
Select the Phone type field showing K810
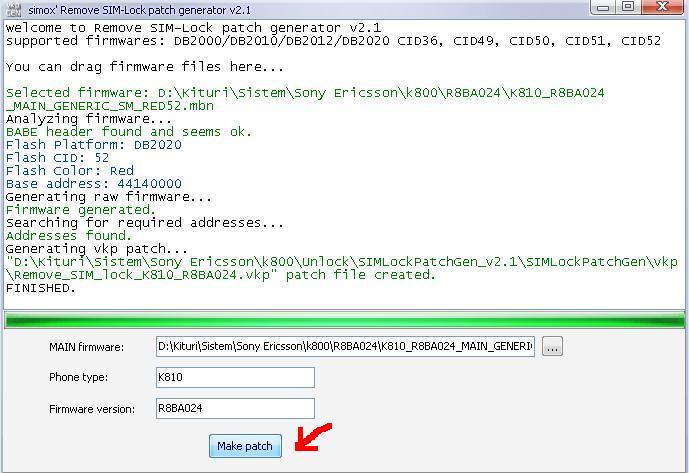pos(235,377)
